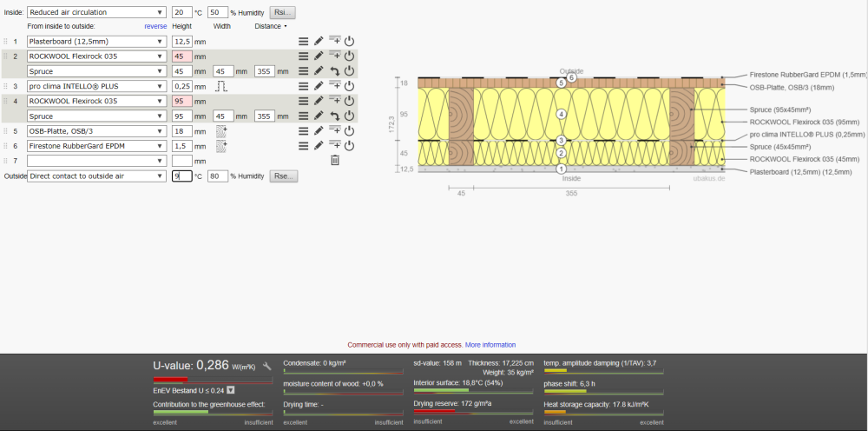
Task: Click the U-value rating bar
Action: (213, 380)
